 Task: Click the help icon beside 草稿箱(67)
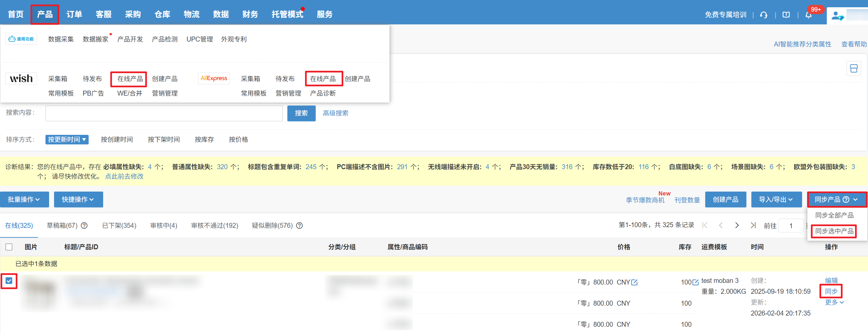pyautogui.click(x=84, y=226)
